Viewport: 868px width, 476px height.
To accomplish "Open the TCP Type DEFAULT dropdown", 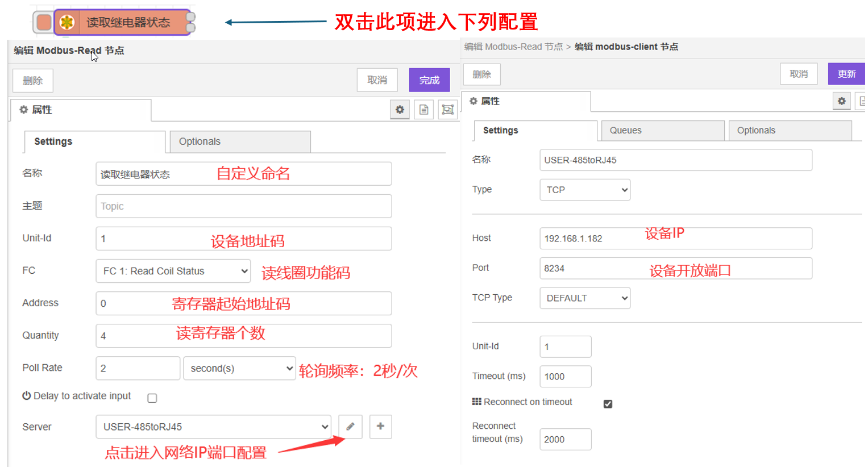I will 585,298.
